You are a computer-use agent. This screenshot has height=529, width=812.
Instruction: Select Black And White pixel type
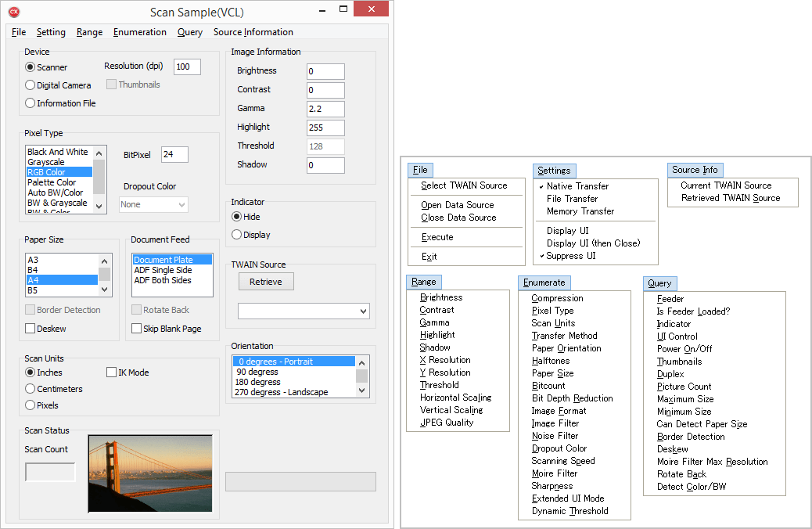57,152
